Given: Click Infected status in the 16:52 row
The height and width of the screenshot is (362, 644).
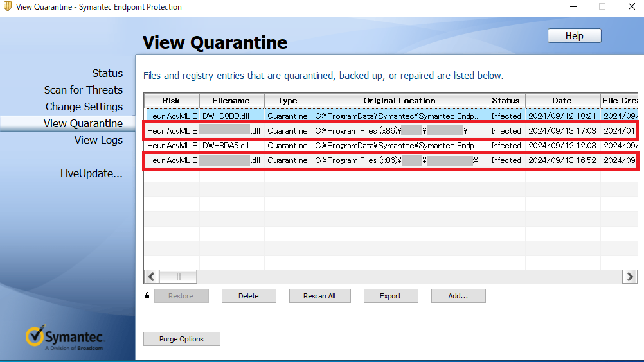Looking at the screenshot, I should click(x=506, y=160).
